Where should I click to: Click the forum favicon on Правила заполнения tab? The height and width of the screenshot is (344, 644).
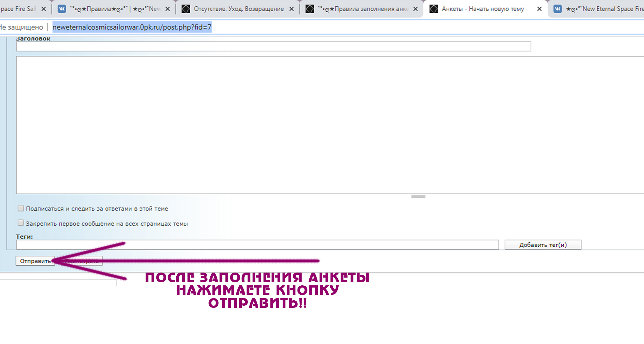tap(310, 9)
